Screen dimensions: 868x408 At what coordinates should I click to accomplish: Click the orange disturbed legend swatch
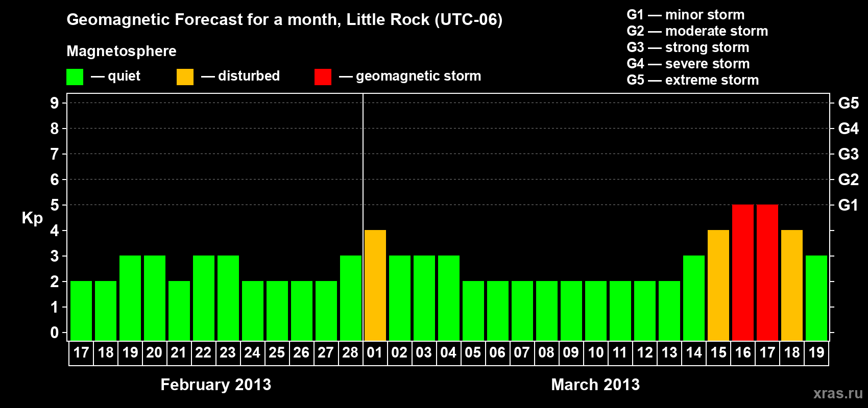pos(185,77)
